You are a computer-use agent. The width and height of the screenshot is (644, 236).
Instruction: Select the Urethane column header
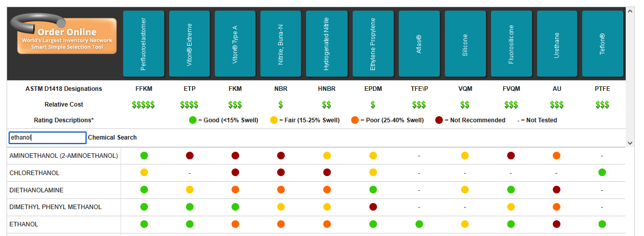click(557, 44)
